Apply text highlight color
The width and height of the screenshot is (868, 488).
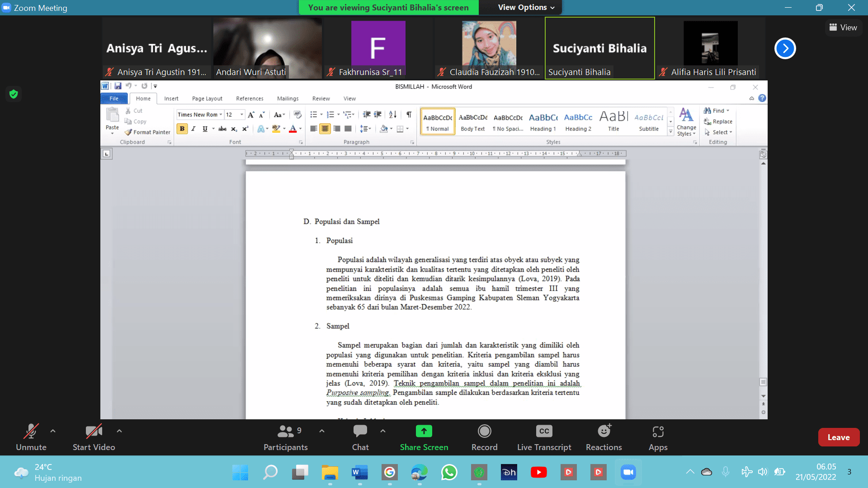point(276,129)
